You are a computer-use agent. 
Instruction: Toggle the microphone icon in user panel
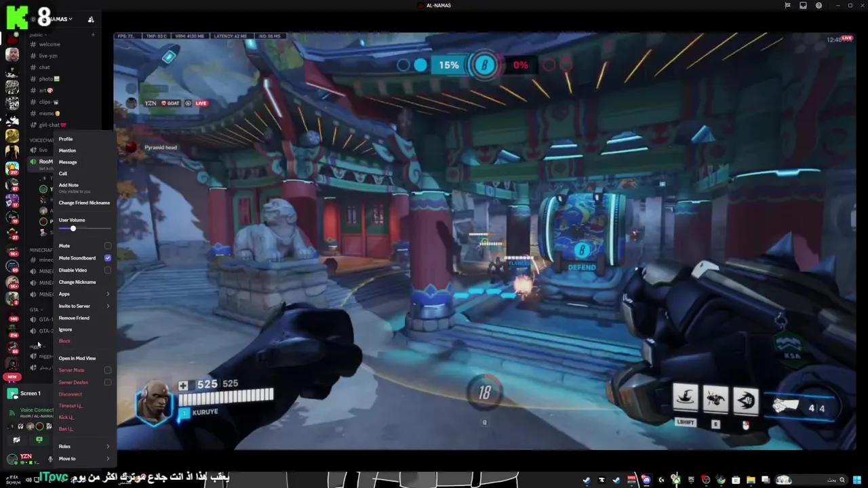[x=50, y=460]
